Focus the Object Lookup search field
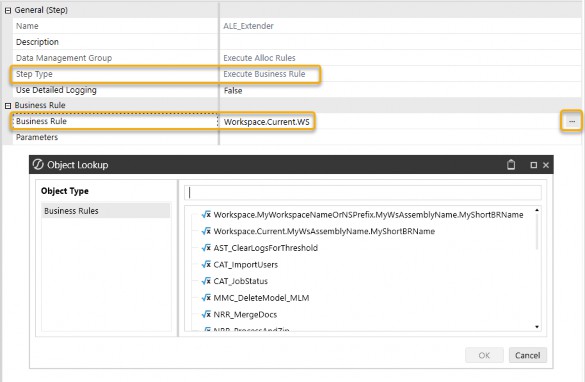 363,193
